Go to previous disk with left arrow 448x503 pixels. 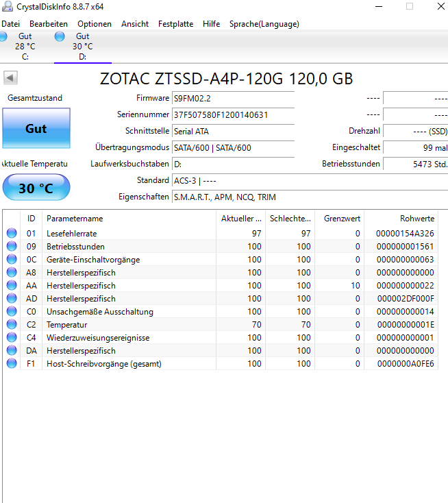pos(10,77)
